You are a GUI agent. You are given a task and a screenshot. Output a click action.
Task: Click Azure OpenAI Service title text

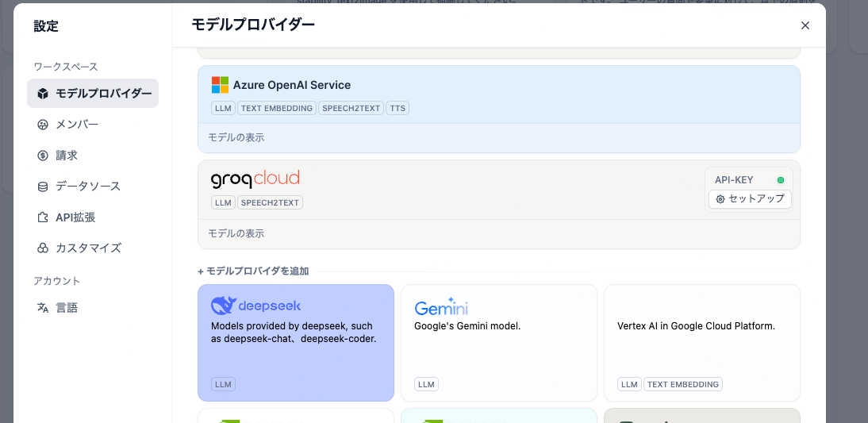click(292, 85)
